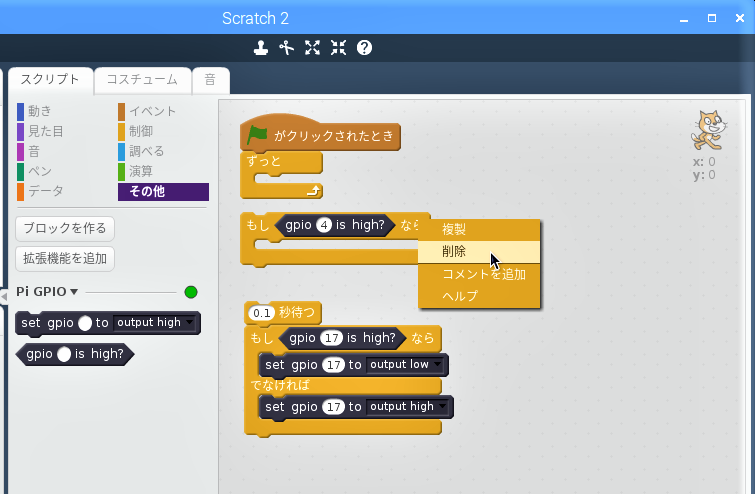755x494 pixels.
Task: Select the grow sprite tool
Action: click(x=312, y=48)
